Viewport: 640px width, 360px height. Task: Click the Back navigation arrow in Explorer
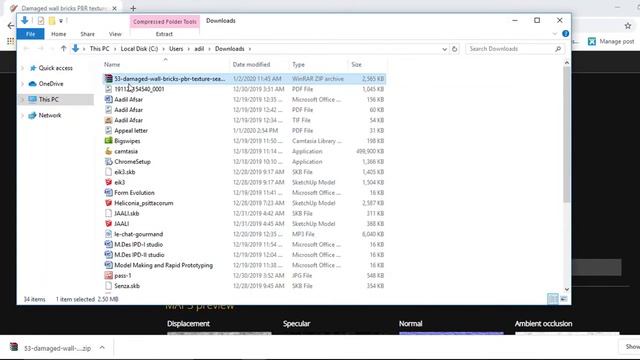pos(27,49)
